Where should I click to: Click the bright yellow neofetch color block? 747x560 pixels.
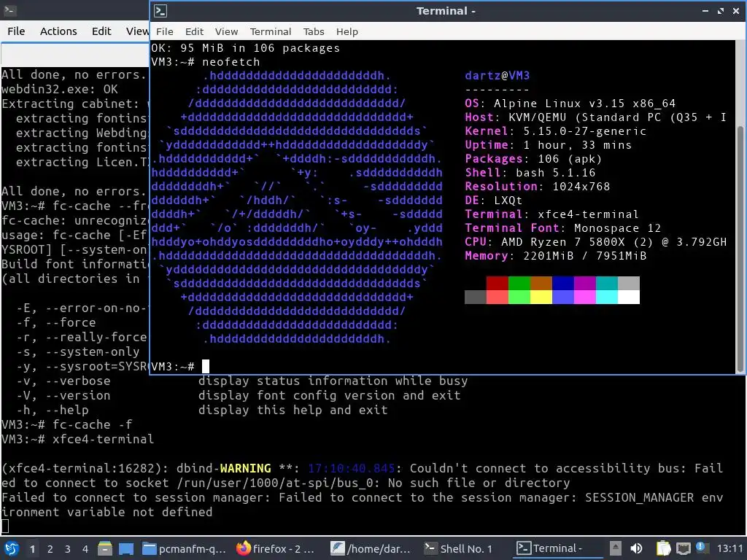541,297
